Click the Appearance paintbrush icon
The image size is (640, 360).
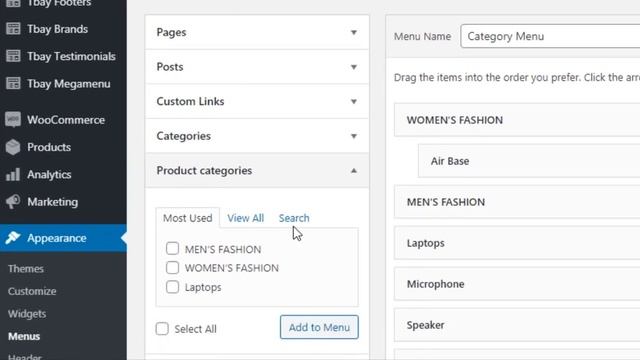(13, 238)
